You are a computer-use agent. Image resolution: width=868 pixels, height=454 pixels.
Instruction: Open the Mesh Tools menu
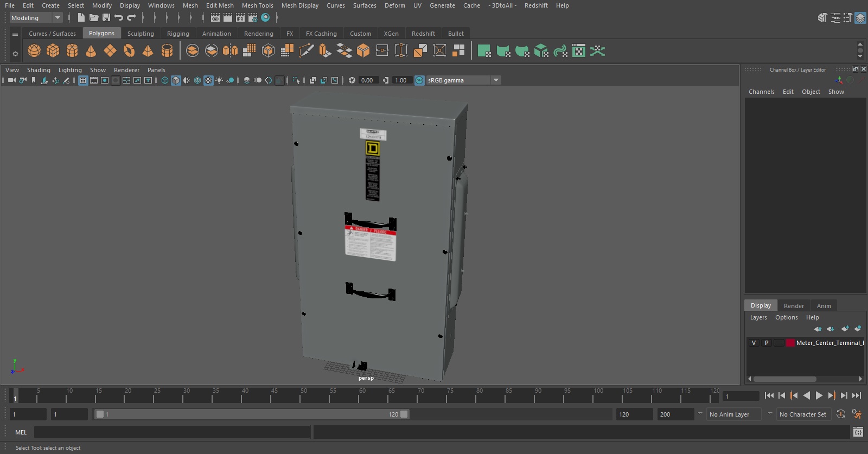(x=258, y=5)
